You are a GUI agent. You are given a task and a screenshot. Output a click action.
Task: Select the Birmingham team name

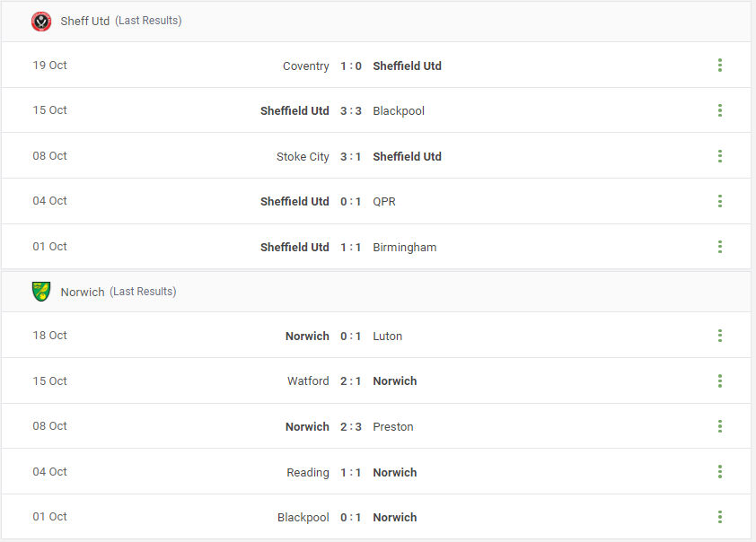[x=405, y=246]
